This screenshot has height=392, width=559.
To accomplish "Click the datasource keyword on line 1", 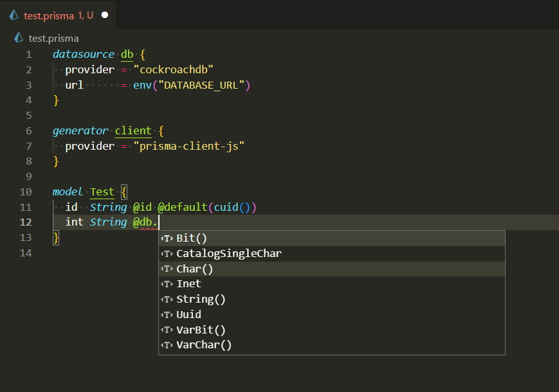I will click(x=84, y=54).
